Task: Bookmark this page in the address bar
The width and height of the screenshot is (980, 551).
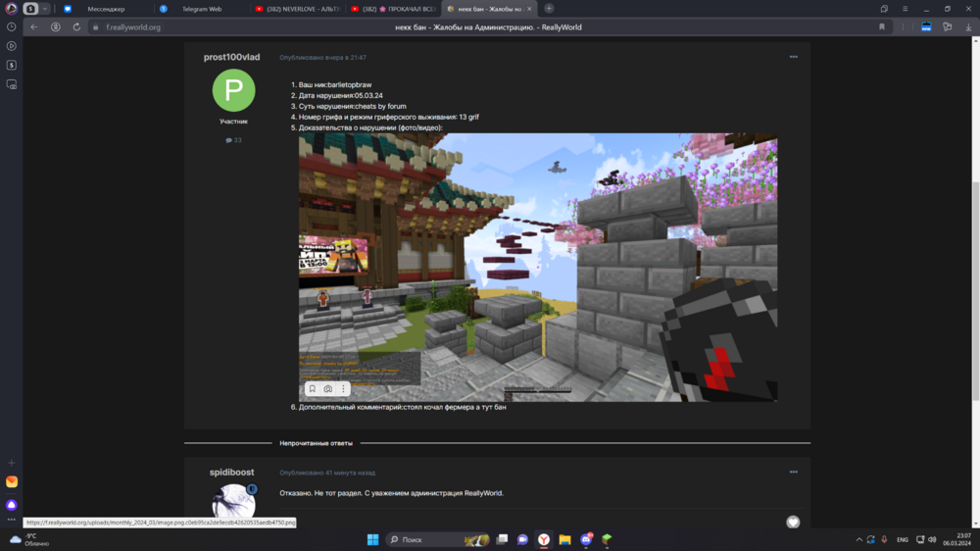Action: pyautogui.click(x=882, y=26)
